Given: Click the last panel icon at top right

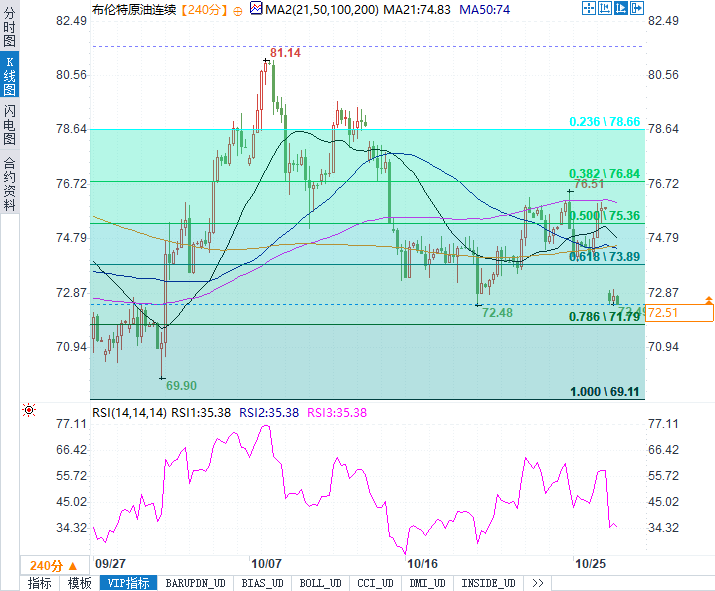Looking at the screenshot, I should [x=637, y=8].
